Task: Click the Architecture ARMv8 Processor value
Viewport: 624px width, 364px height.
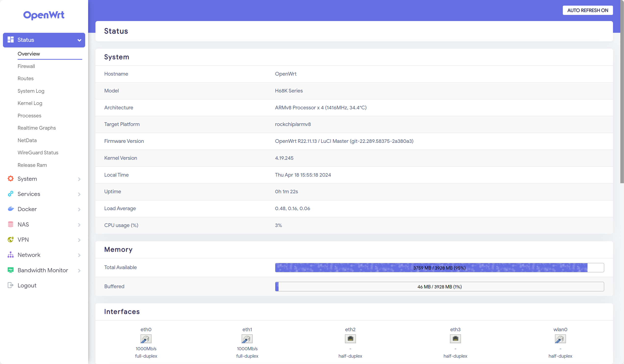Action: (321, 107)
